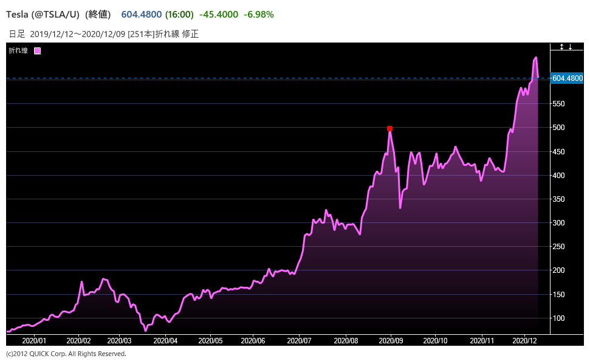Click the 604.4800 closing price in the header
Viewport: 590px width, 364px height.
(142, 15)
